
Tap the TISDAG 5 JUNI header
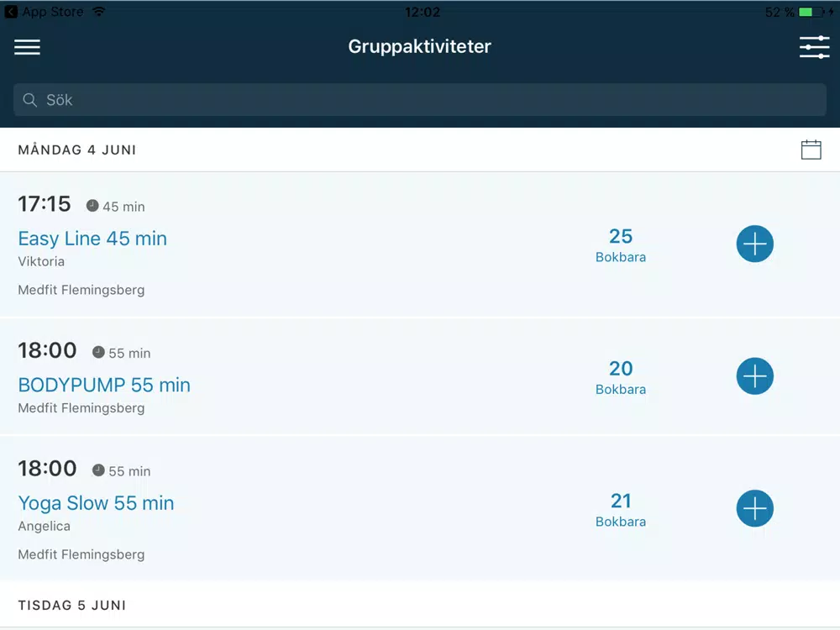71,605
